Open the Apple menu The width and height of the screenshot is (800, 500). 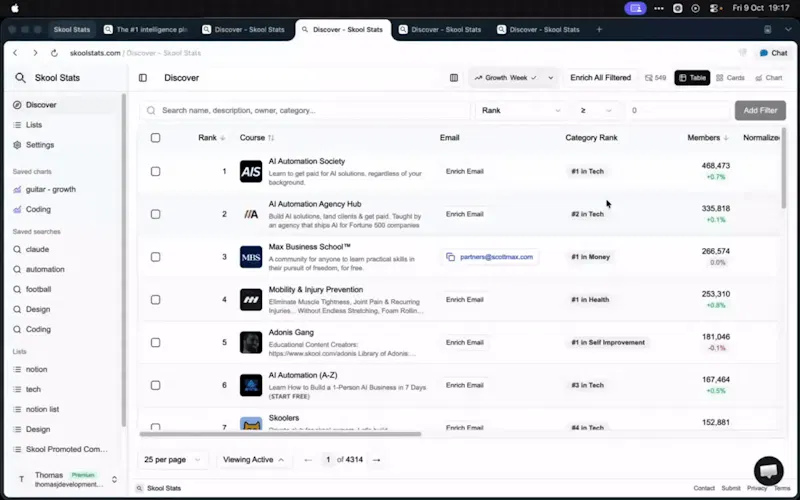pyautogui.click(x=15, y=8)
